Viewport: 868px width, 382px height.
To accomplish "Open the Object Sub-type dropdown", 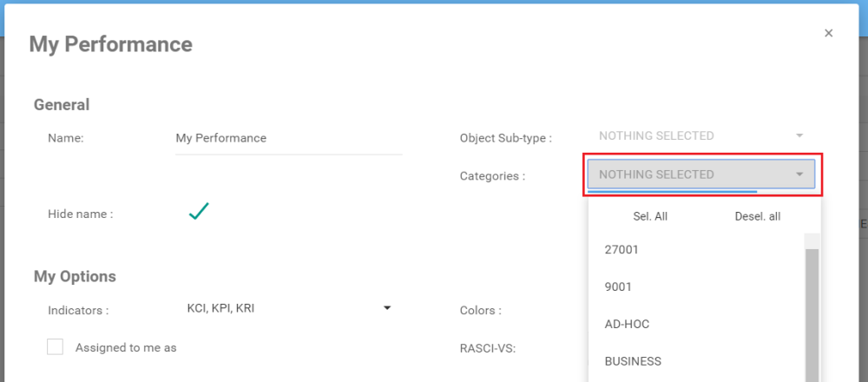I will pos(700,136).
